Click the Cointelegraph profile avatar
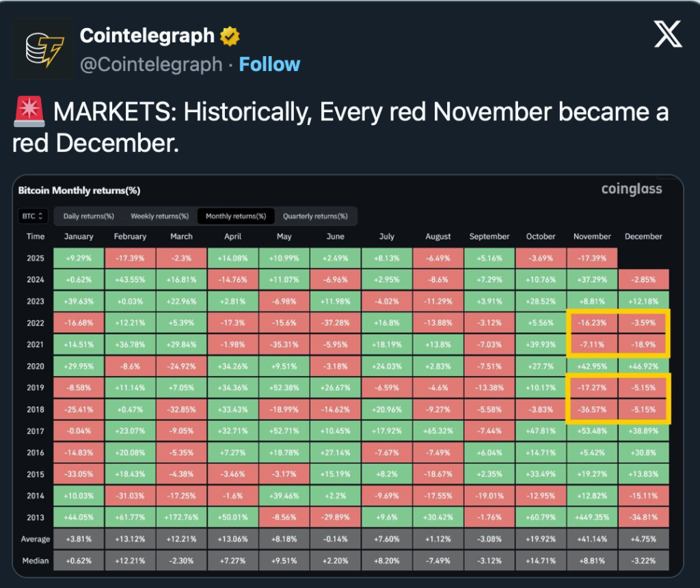The image size is (700, 588). click(x=44, y=49)
